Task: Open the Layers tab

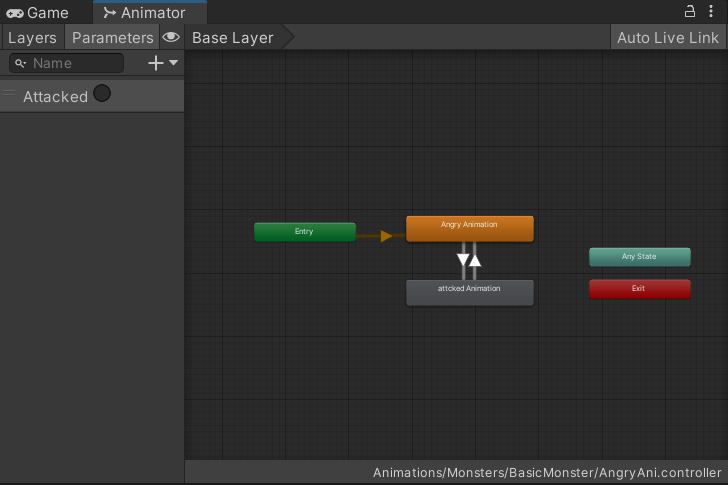Action: click(32, 38)
